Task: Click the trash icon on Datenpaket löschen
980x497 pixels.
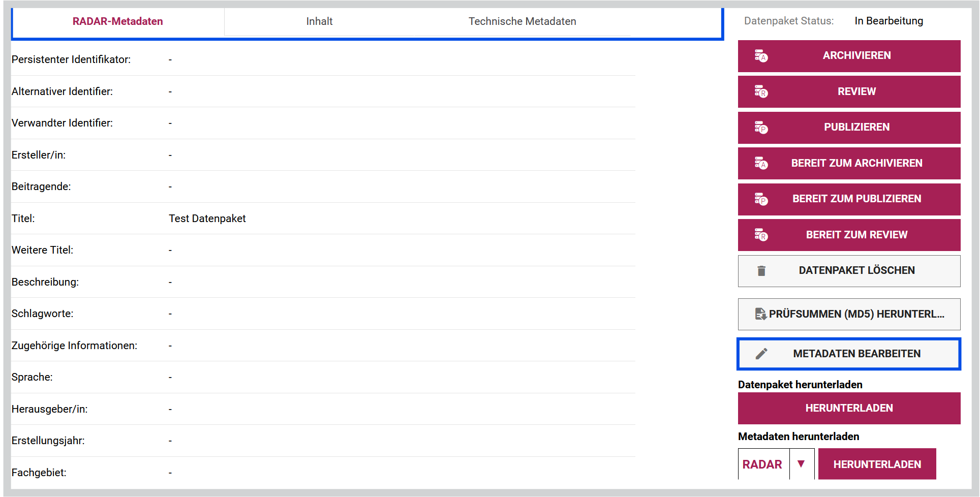Action: coord(761,271)
